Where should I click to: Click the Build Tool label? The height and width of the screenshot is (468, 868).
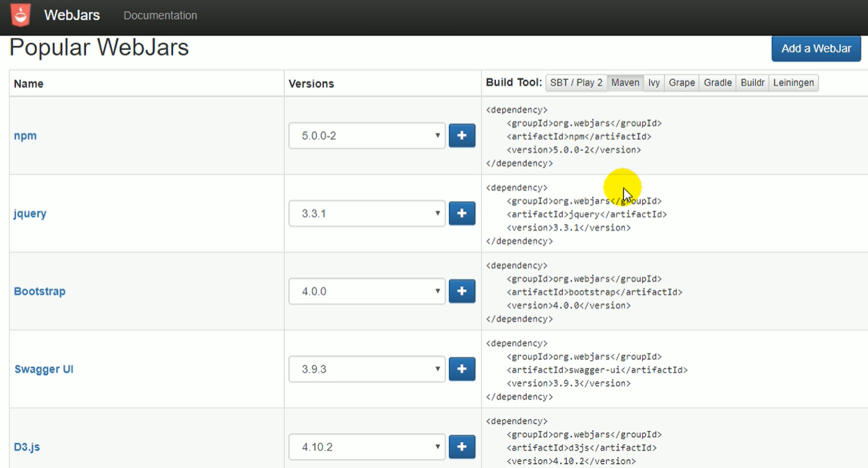(x=514, y=82)
